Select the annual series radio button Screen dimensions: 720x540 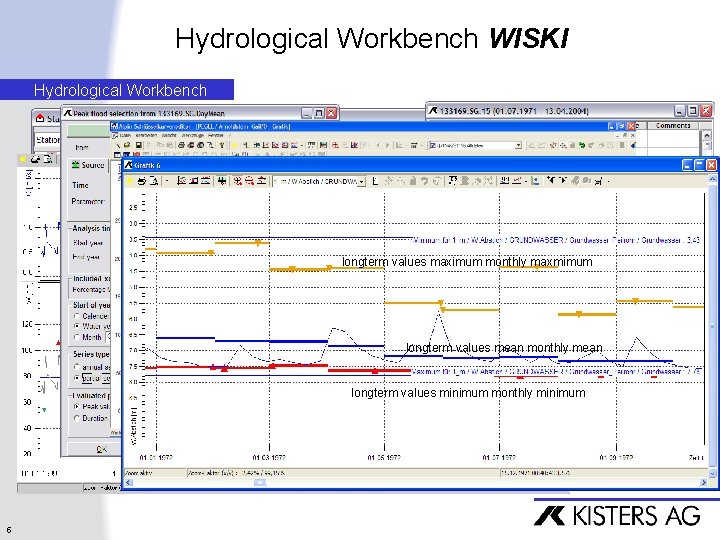(77, 367)
